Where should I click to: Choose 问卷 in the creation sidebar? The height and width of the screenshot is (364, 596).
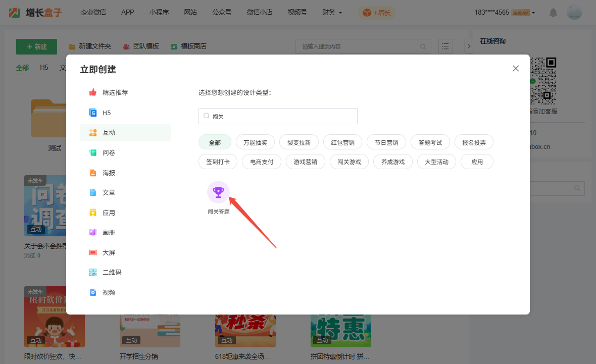(109, 152)
